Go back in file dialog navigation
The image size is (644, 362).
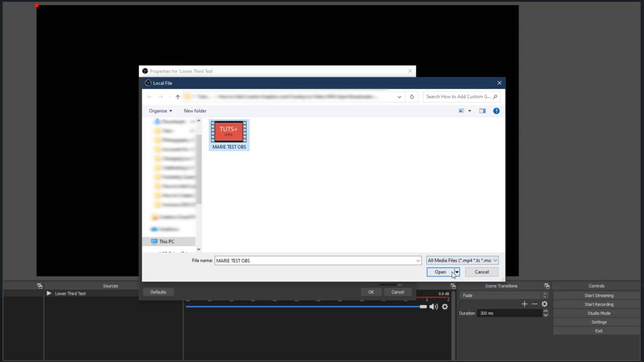tap(150, 97)
